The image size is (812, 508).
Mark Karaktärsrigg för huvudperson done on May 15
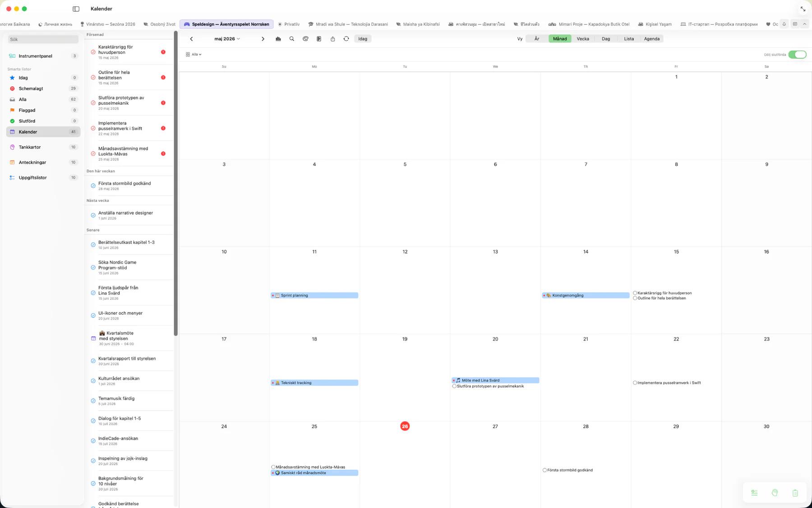[635, 293]
